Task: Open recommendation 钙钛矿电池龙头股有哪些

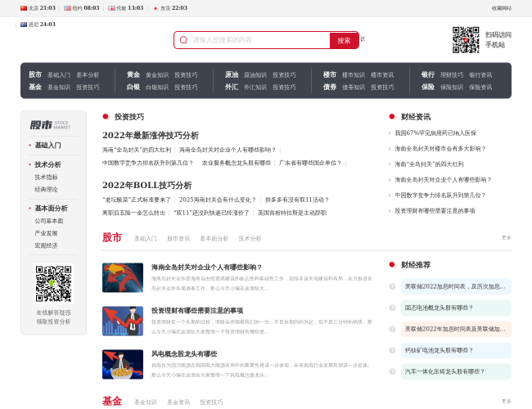Action: click(x=456, y=350)
